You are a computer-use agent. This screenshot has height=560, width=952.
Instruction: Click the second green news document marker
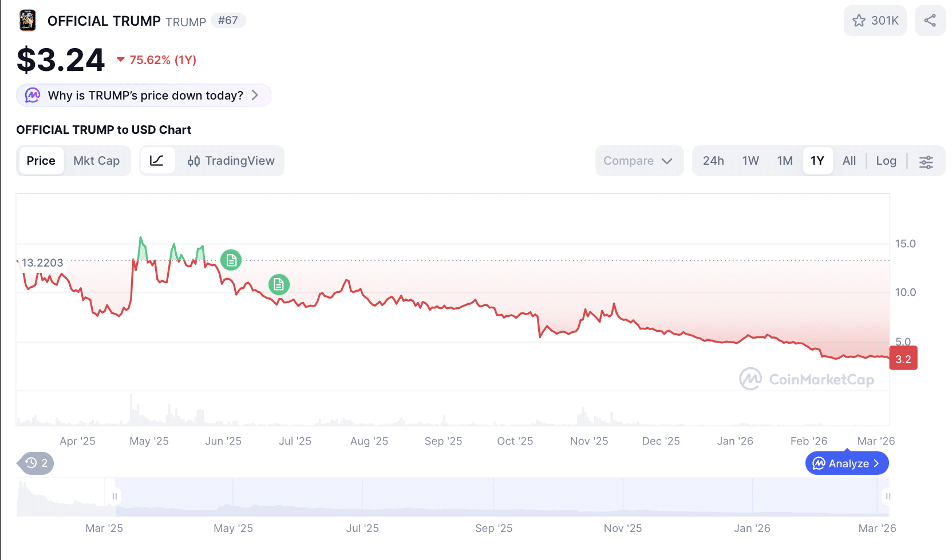(279, 284)
